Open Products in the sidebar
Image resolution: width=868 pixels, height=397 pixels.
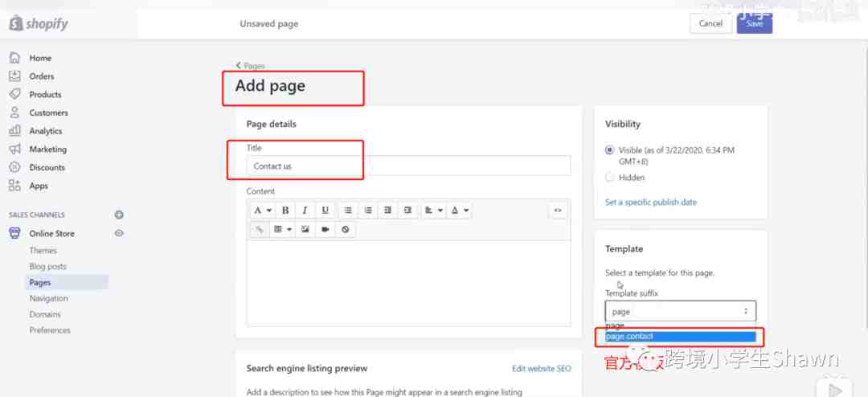pos(45,95)
